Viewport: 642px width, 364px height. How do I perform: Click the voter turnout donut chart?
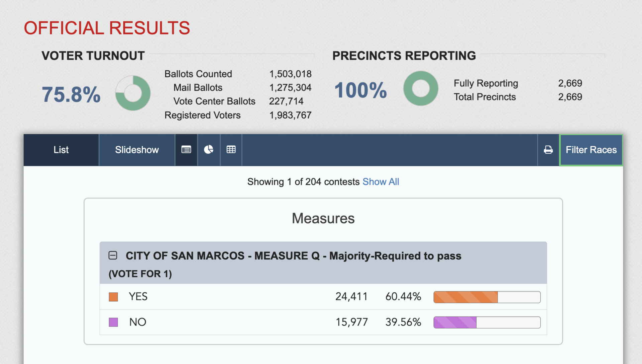point(133,93)
